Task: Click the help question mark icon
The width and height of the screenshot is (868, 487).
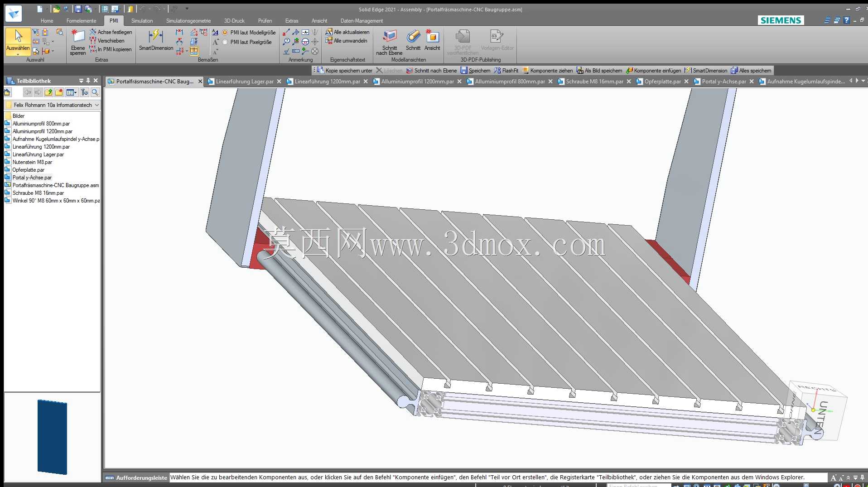Action: coord(846,20)
